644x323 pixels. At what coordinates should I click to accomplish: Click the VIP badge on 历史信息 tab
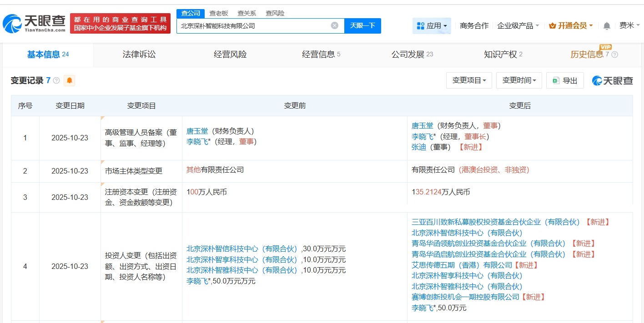[605, 47]
